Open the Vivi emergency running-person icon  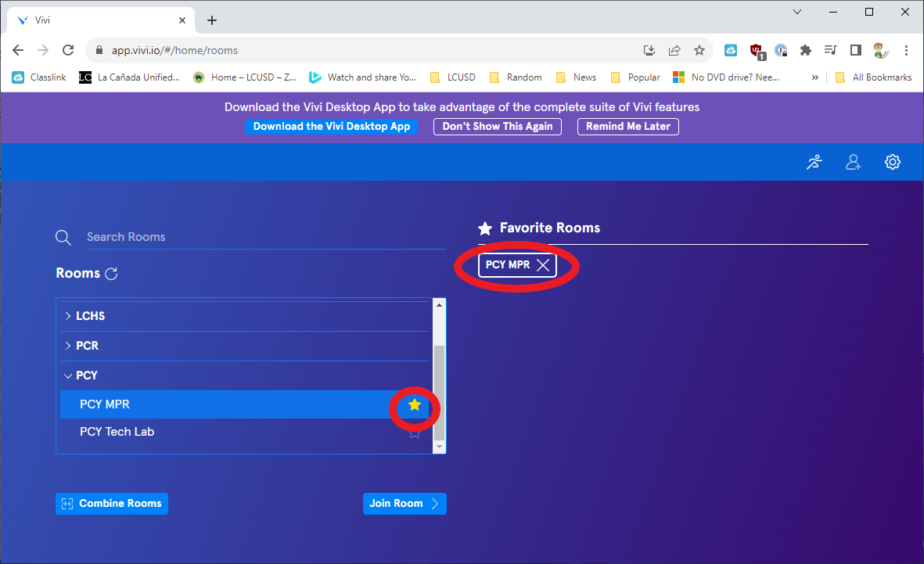pos(814,162)
